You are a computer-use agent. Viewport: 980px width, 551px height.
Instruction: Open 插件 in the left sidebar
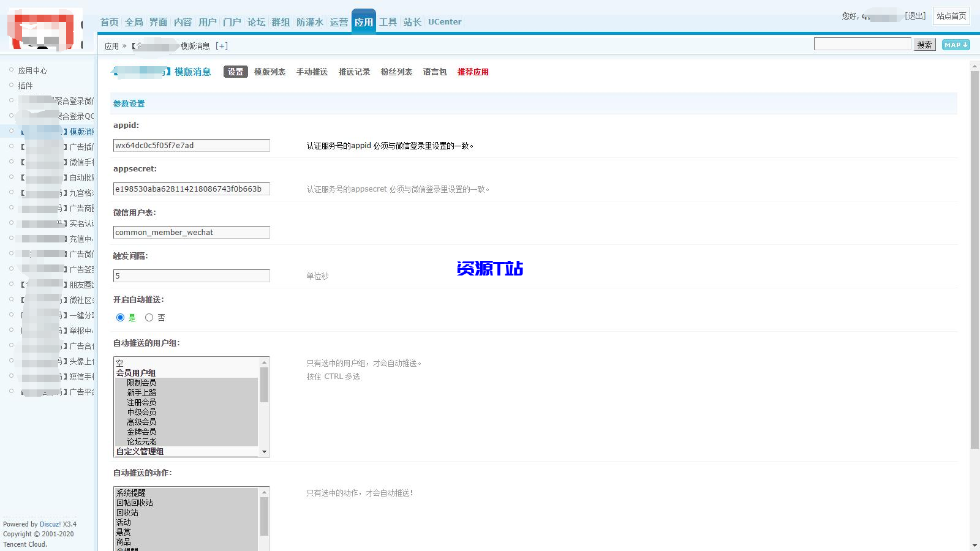point(25,86)
